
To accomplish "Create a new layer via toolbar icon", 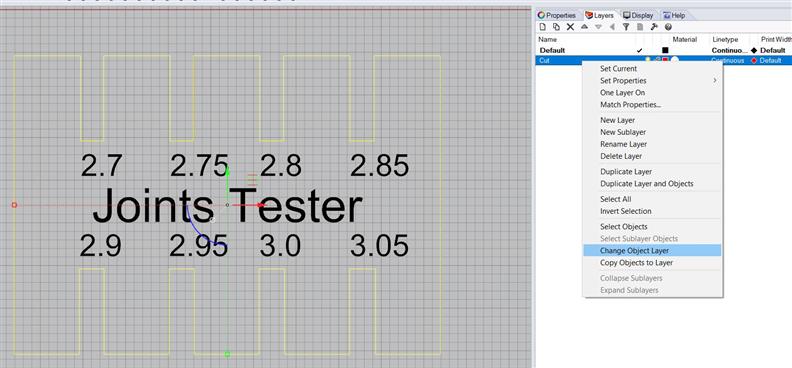I will pos(542,27).
